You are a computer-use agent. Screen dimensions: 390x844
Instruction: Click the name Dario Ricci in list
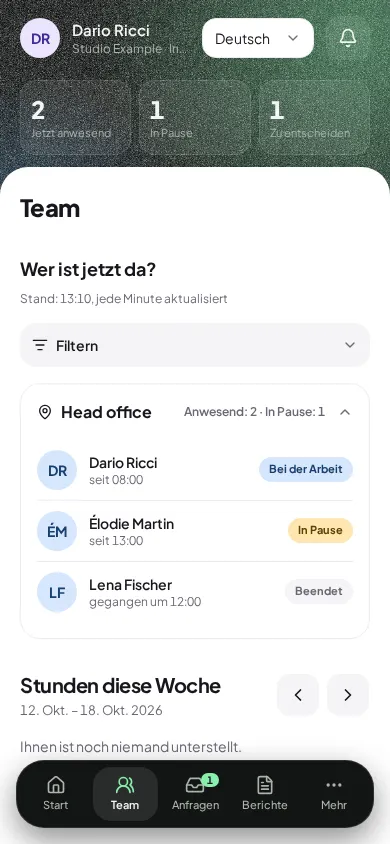(123, 463)
